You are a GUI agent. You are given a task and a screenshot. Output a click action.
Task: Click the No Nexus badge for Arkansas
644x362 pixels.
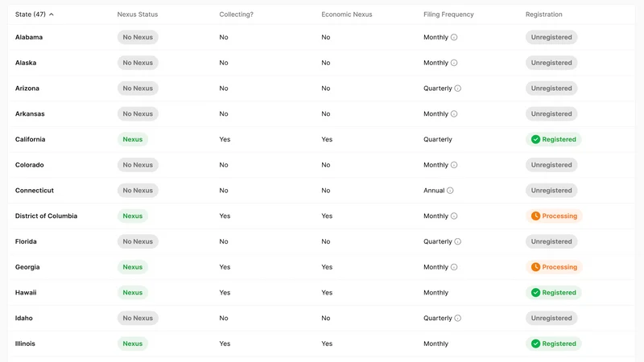click(x=138, y=113)
